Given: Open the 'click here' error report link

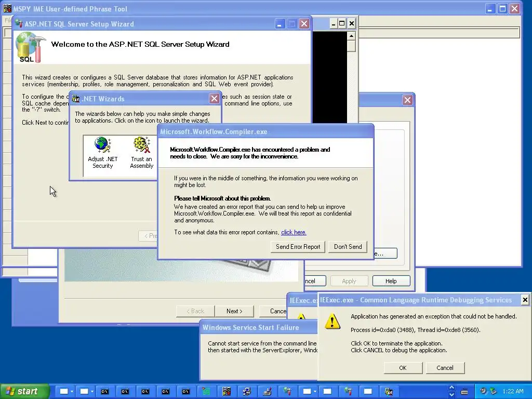Looking at the screenshot, I should point(294,232).
